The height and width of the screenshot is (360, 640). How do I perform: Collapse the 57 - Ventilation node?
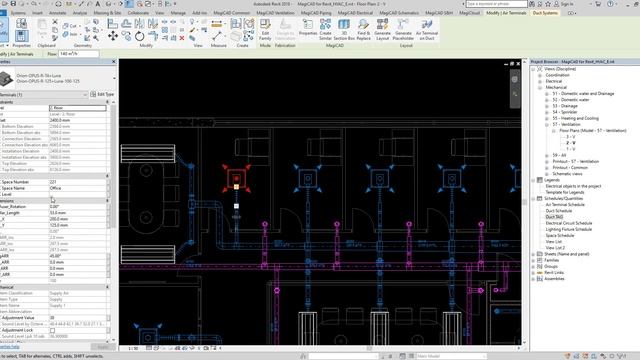547,124
